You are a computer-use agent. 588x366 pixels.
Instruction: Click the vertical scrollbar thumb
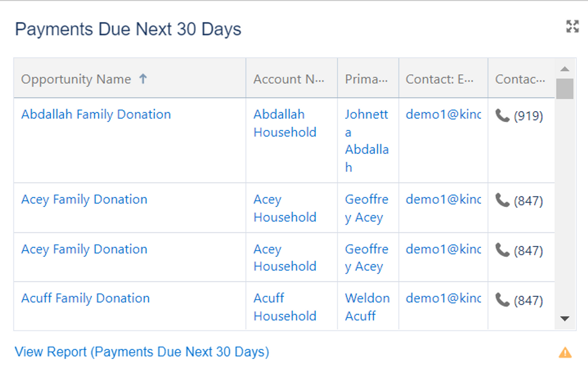pos(564,89)
